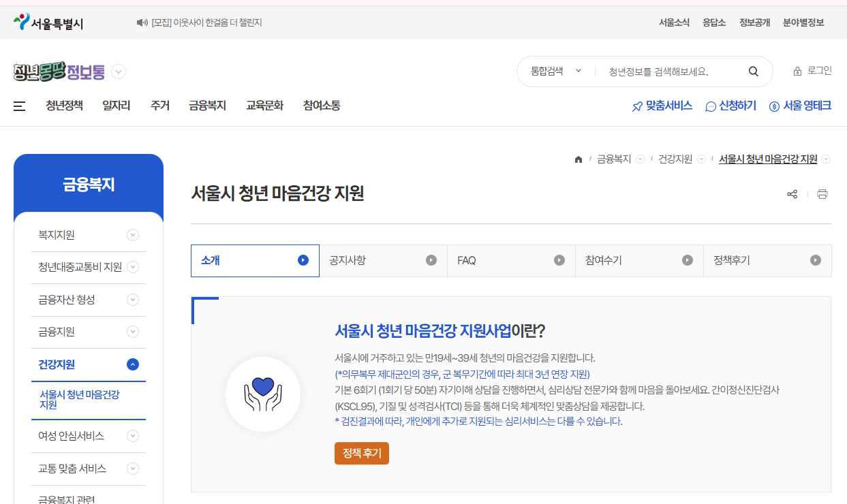Click the 금융복지 sidebar header
The image size is (847, 504).
point(89,185)
